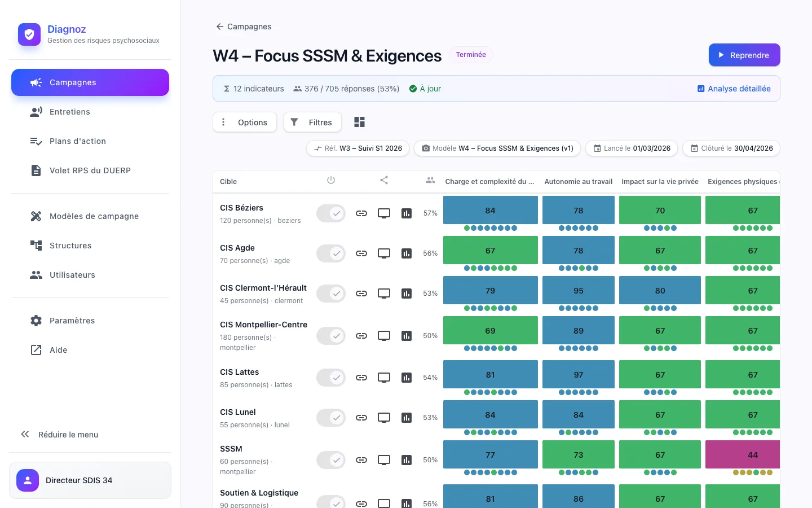
Task: View bar chart stats for CIS Clermont-l'Hérault
Action: point(407,294)
